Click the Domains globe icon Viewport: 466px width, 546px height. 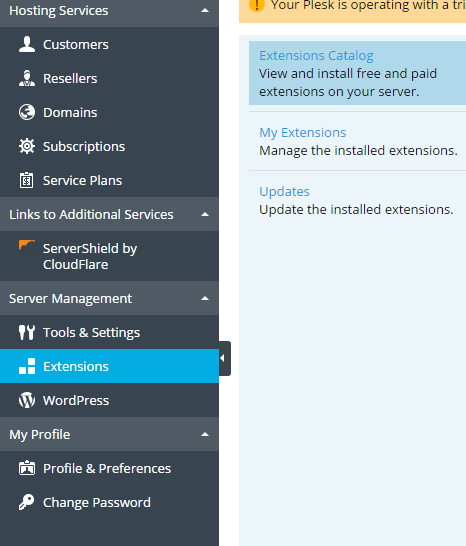(27, 112)
